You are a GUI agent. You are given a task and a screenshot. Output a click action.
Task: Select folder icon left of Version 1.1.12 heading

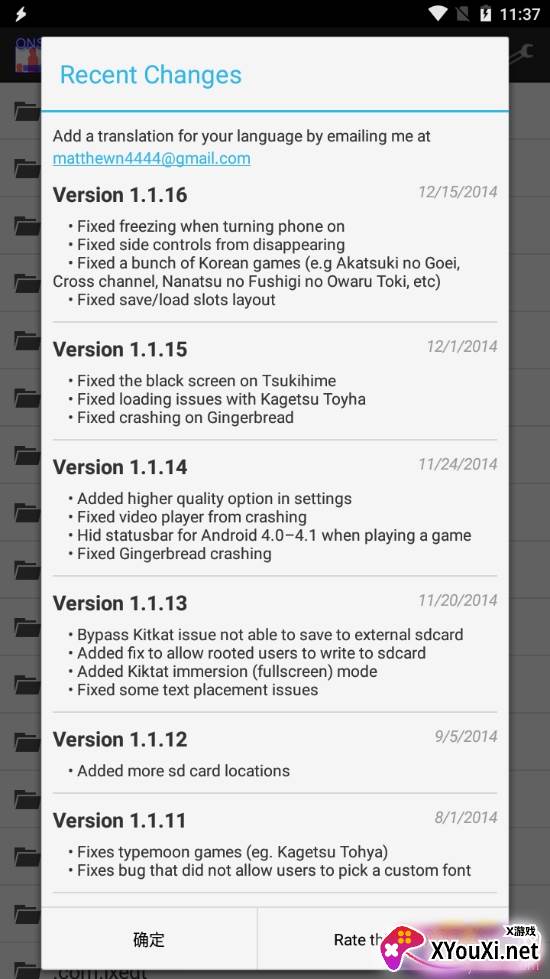27,742
